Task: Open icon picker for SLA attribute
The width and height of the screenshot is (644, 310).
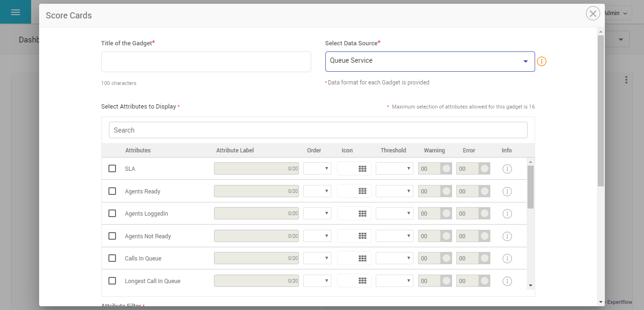Action: point(354,168)
